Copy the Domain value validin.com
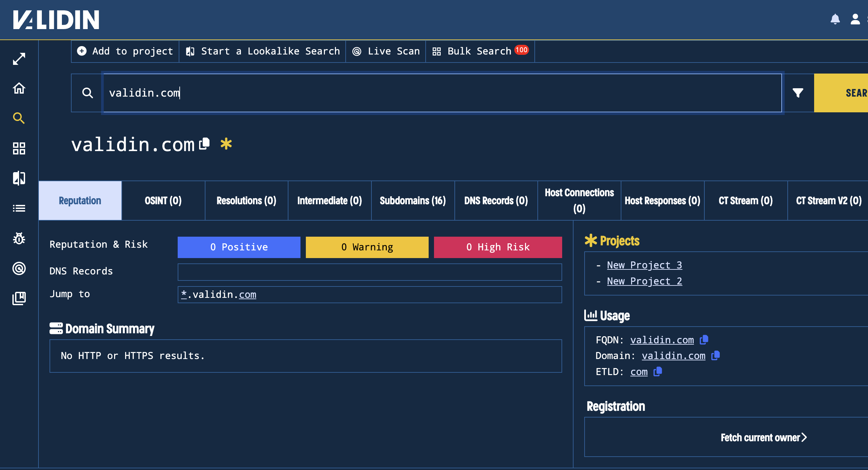Screen dimensions: 868x470 [x=715, y=356]
